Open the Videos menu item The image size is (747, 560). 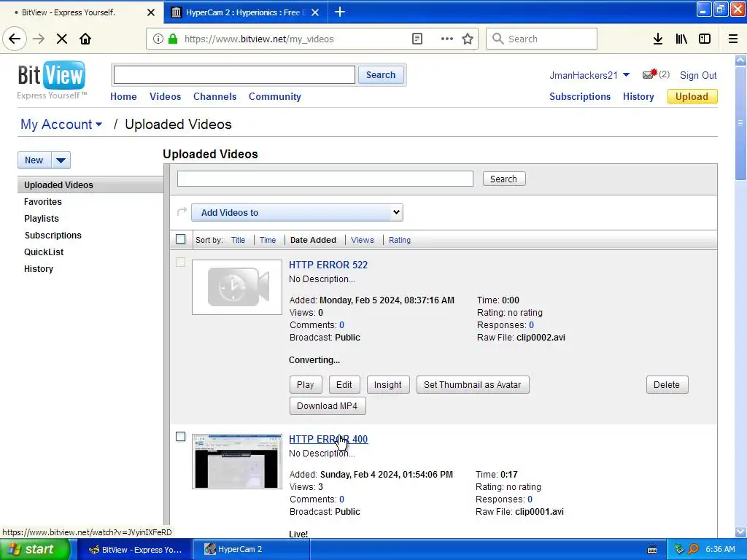point(166,97)
